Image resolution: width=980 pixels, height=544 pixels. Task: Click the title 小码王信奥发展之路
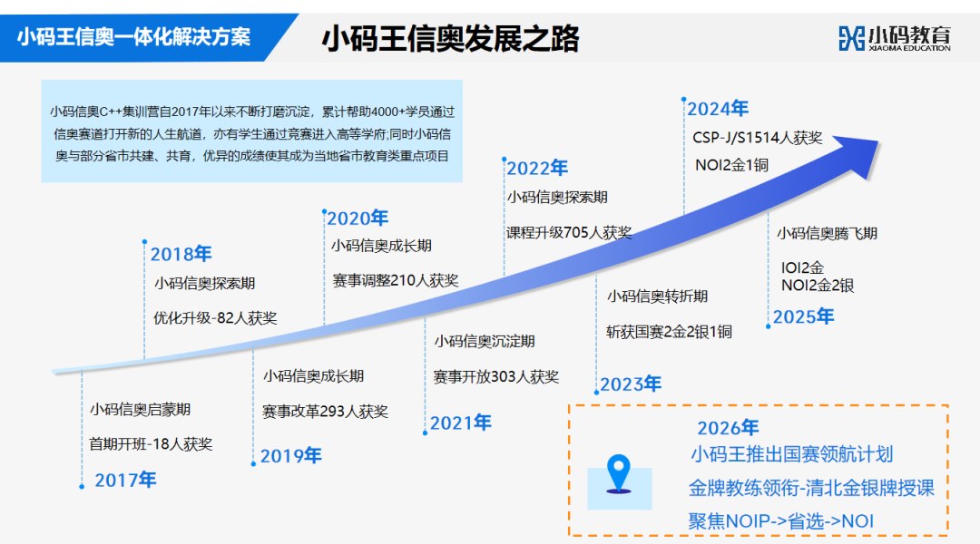(451, 39)
